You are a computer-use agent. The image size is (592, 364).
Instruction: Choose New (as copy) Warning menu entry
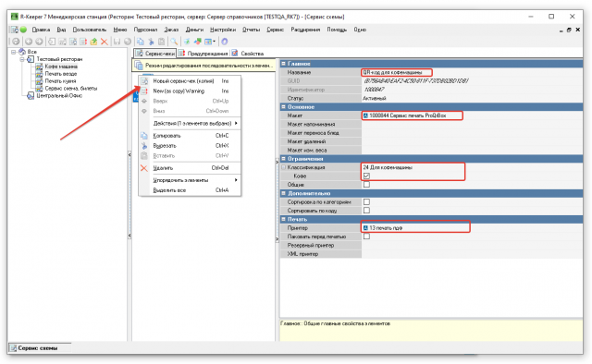[190, 91]
